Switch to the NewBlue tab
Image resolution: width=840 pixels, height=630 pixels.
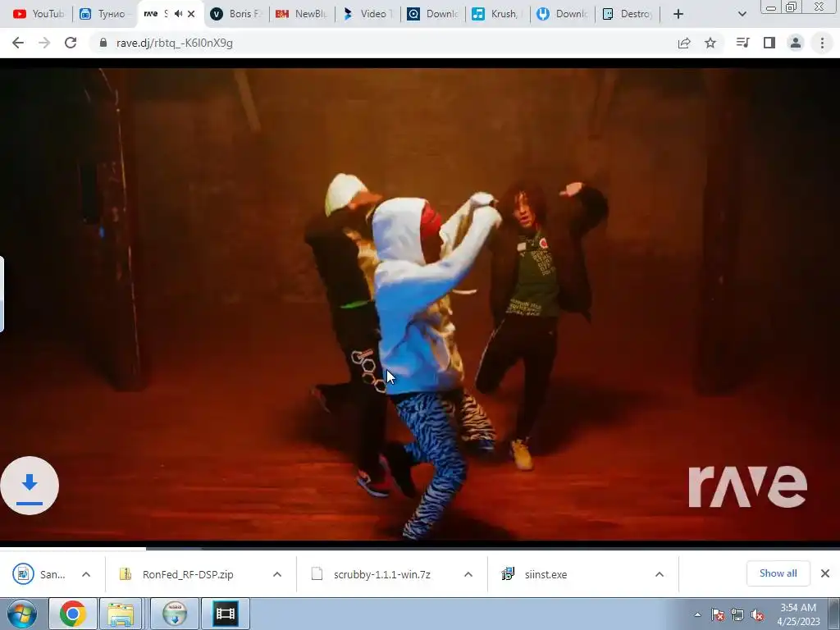click(x=302, y=14)
